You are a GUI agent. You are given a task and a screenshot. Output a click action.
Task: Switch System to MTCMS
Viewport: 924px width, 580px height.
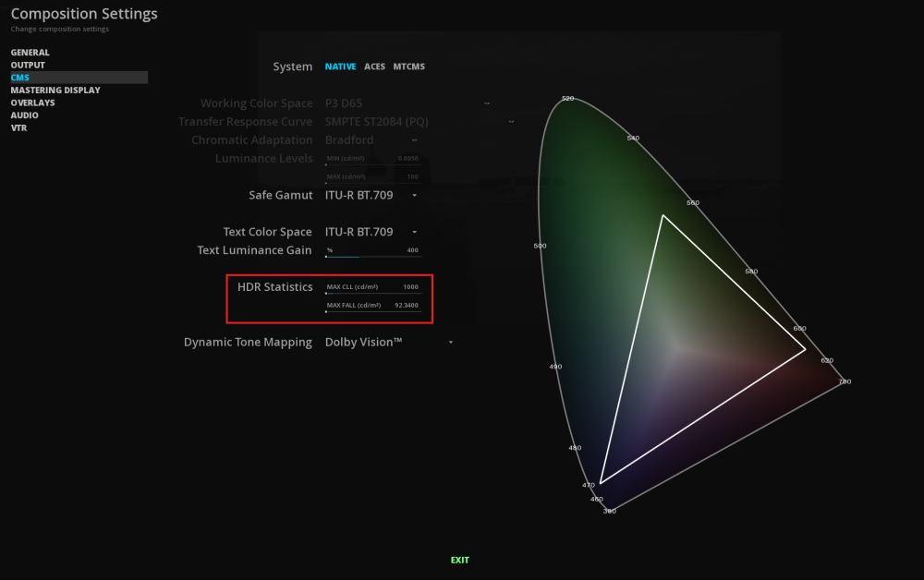coord(409,66)
